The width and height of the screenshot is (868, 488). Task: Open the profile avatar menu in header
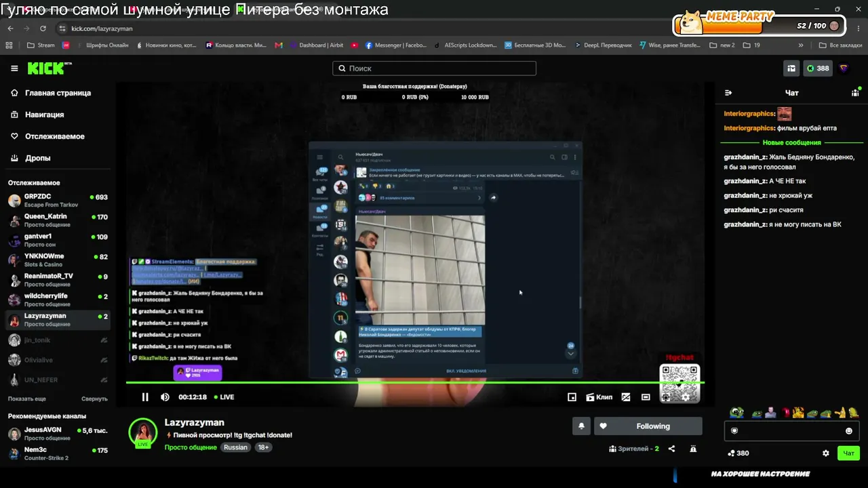[844, 68]
